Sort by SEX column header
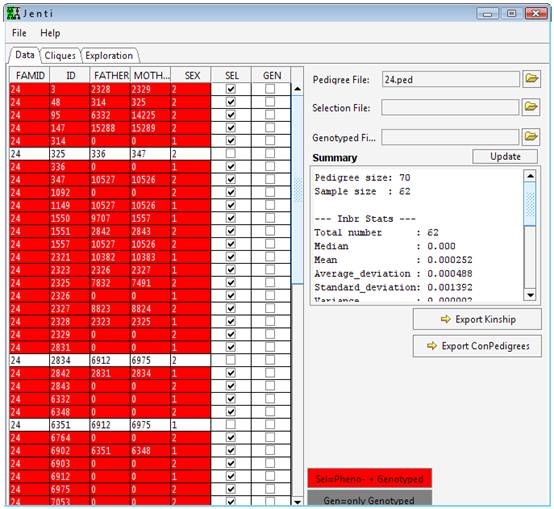Screen dimensions: 554x509 click(191, 75)
